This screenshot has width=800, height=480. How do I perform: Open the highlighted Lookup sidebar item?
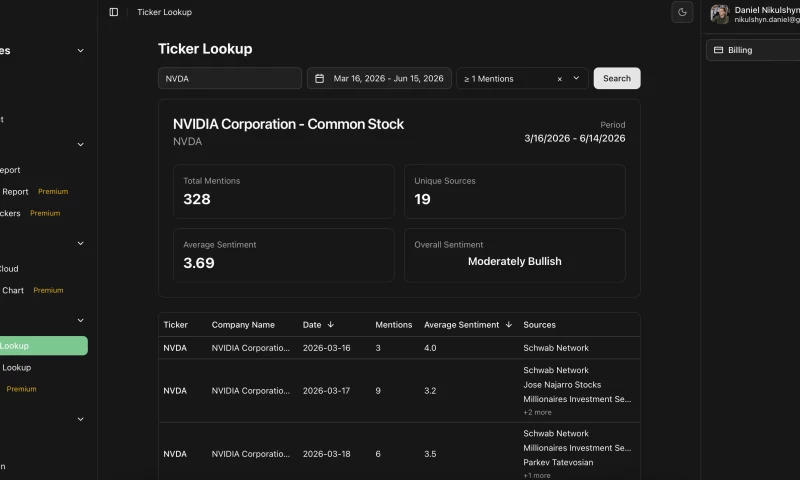click(44, 346)
